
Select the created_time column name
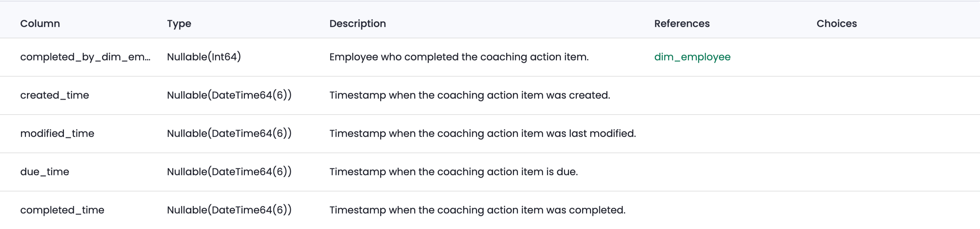pos(54,95)
